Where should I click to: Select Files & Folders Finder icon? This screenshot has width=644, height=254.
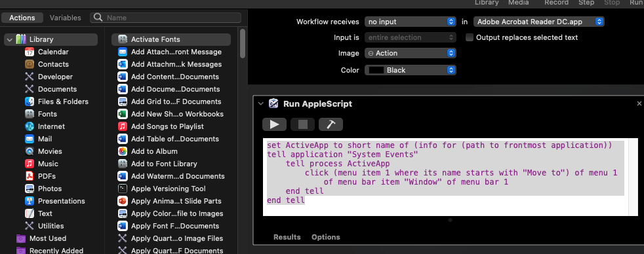coord(29,101)
